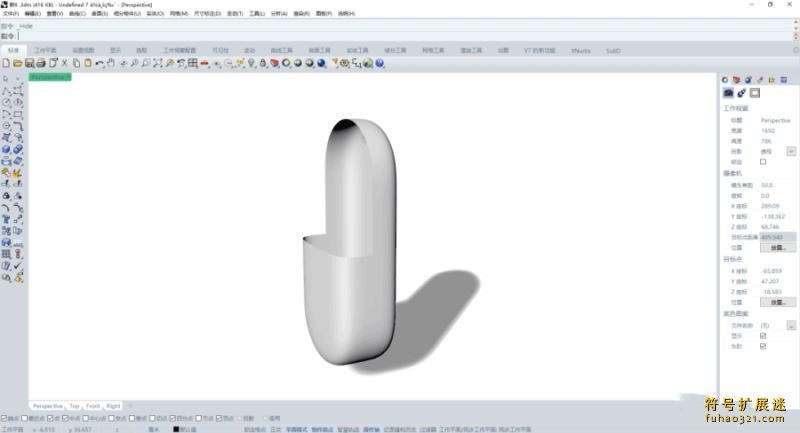
Task: Switch to the SubD toolbar tab
Action: click(613, 50)
